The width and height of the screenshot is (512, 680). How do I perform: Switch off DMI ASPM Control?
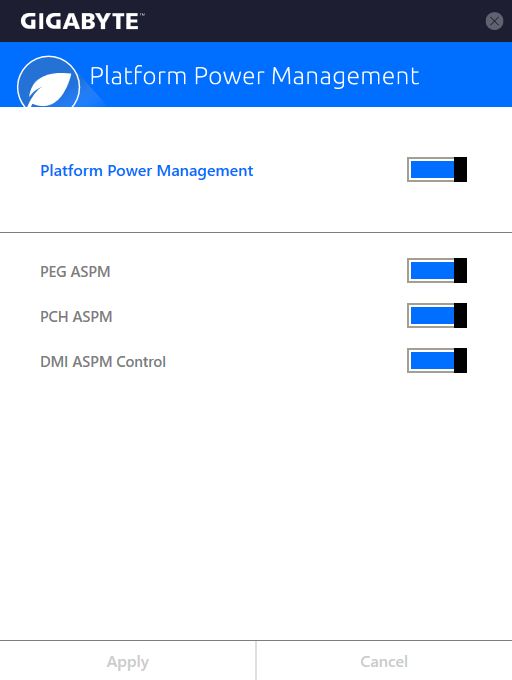(x=437, y=360)
